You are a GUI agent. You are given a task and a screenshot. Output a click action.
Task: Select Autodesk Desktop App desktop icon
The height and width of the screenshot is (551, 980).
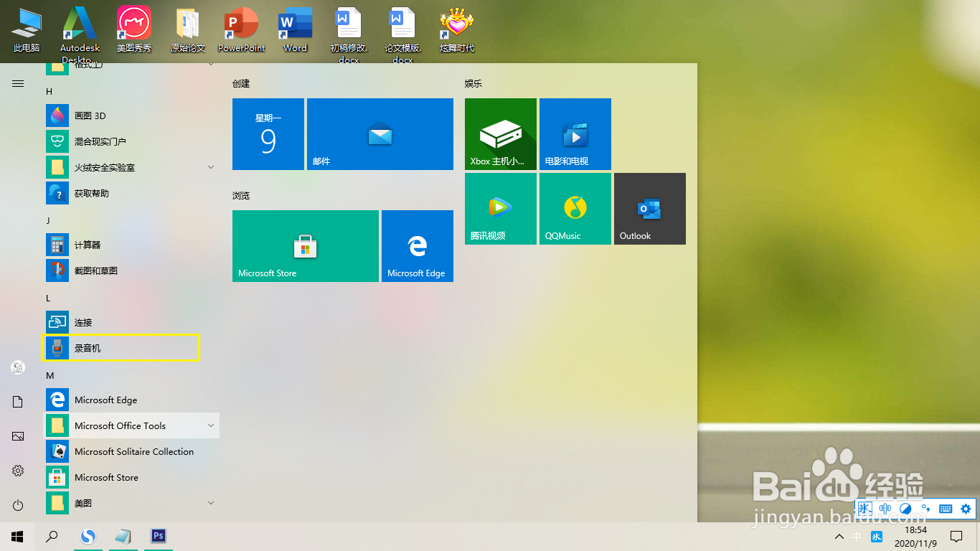click(80, 34)
